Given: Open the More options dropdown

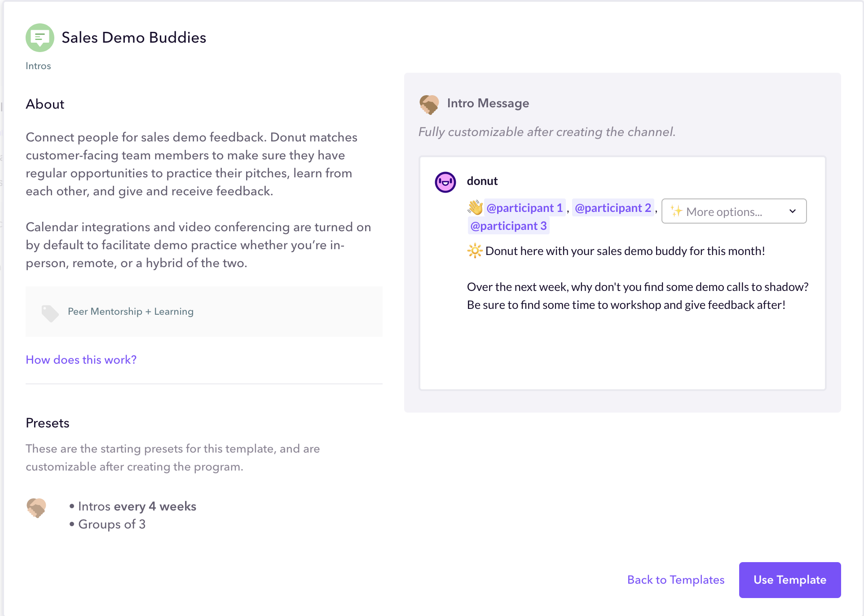Looking at the screenshot, I should coord(734,211).
